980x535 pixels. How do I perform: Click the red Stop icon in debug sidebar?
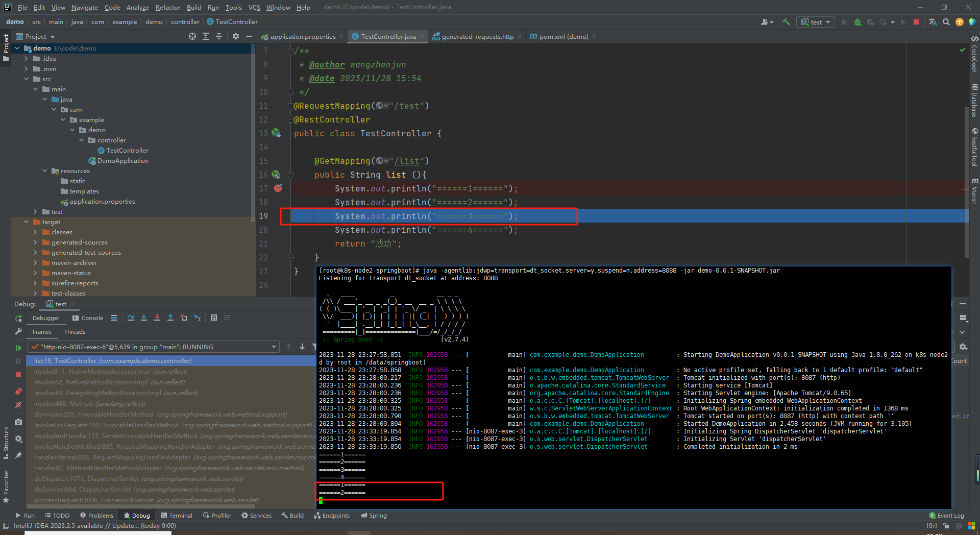(x=18, y=375)
